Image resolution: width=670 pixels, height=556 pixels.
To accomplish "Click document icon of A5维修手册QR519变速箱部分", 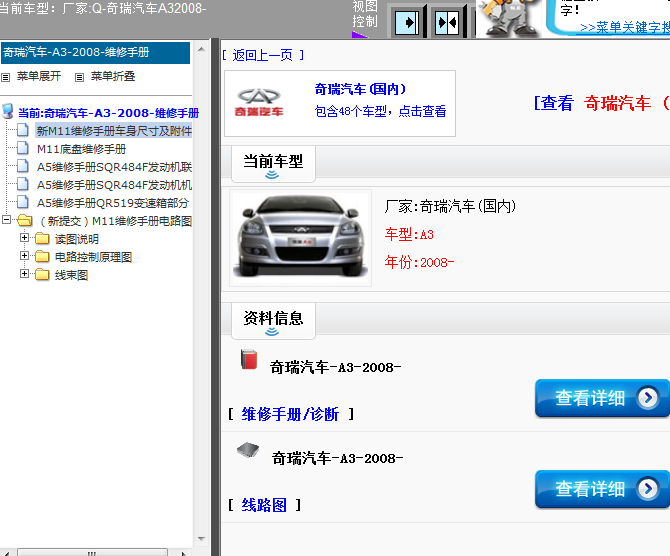I will click(23, 202).
